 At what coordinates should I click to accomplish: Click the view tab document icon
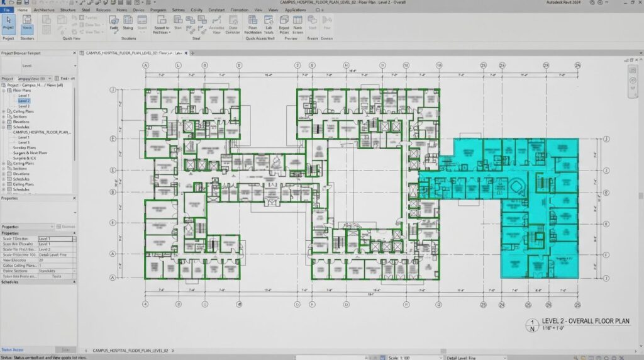pos(82,53)
